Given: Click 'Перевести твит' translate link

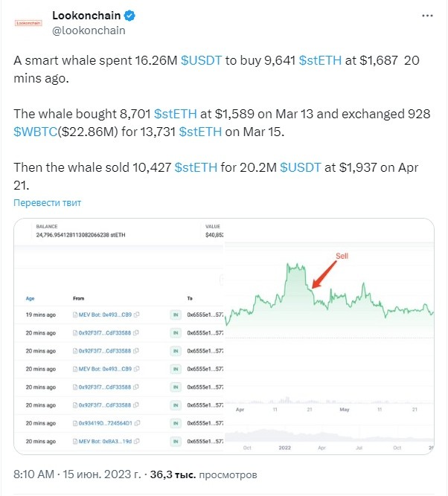Looking at the screenshot, I should click(48, 202).
